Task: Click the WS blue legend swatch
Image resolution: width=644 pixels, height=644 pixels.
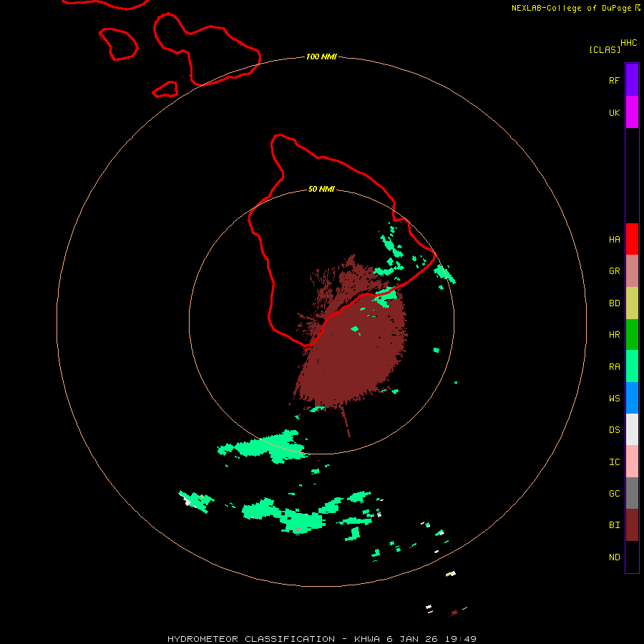Action: coord(632,398)
